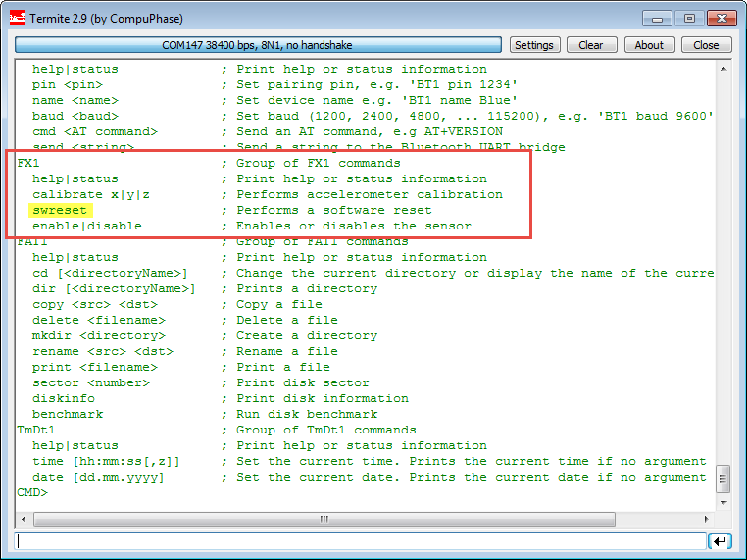Viewport: 747px width, 560px height.
Task: Click the FX1 group heading line
Action: click(x=27, y=163)
